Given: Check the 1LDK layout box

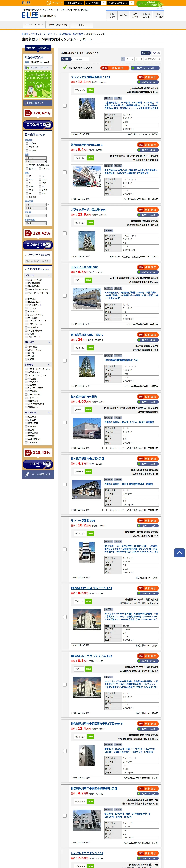Looking at the screenshot, I should tap(40, 180).
